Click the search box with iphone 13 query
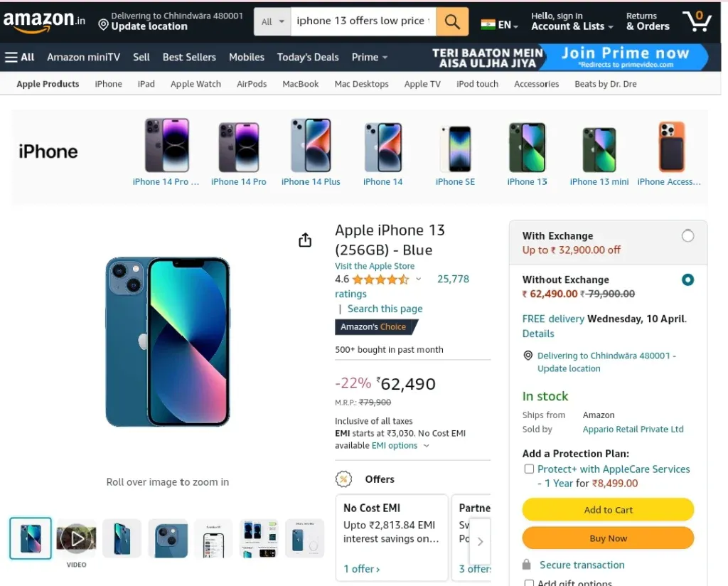This screenshot has width=728, height=586. [x=363, y=21]
